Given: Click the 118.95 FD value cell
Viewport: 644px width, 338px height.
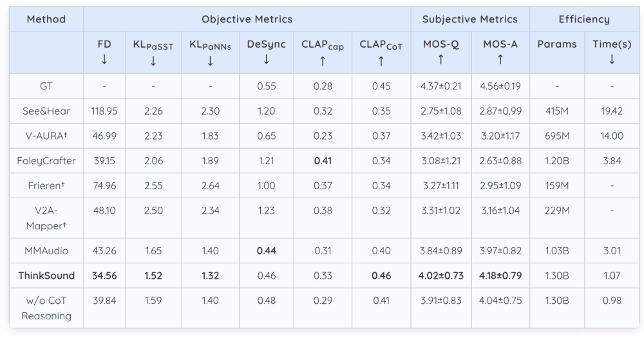Looking at the screenshot, I should click(104, 111).
